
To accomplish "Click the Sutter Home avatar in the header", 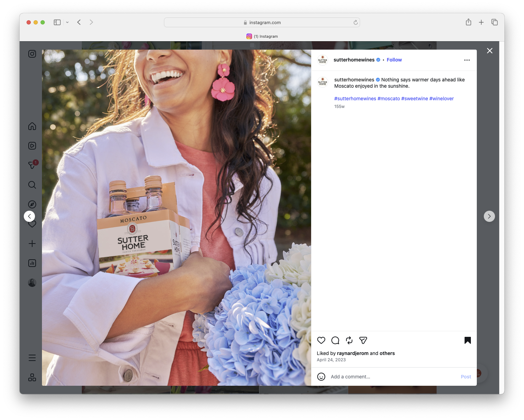I will coord(323,60).
